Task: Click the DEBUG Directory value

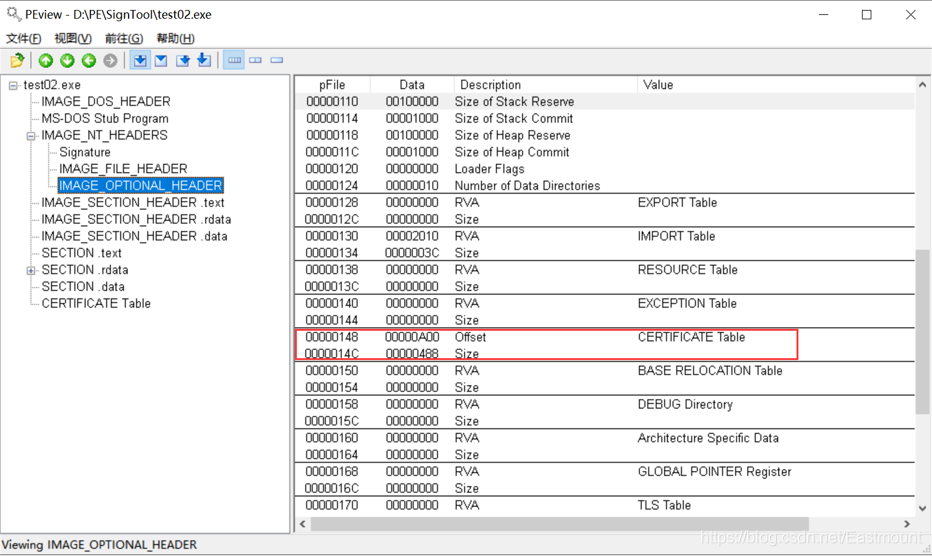Action: pyautogui.click(x=685, y=404)
